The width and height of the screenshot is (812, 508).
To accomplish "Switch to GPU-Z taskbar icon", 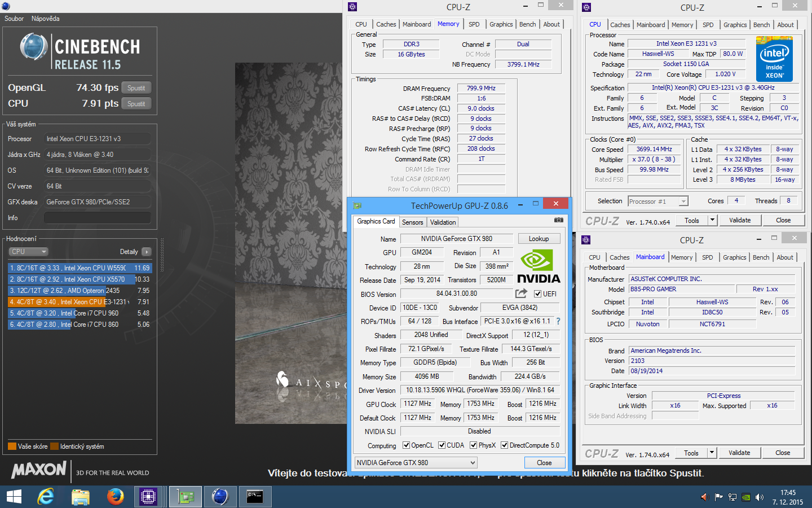I will click(185, 497).
